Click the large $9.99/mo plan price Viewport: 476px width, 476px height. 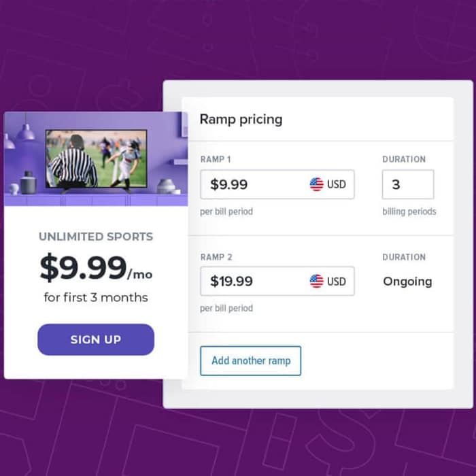96,268
